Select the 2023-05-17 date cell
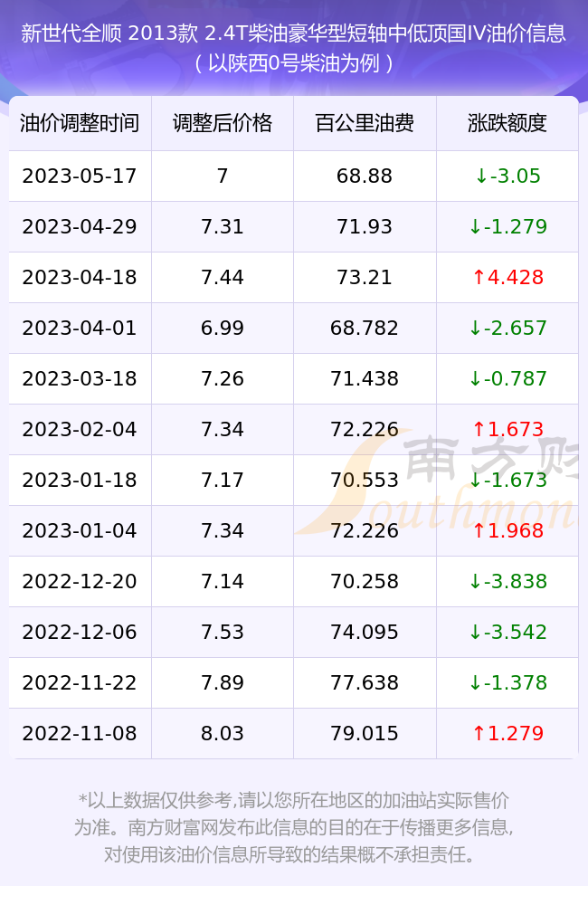588x905 pixels. click(80, 176)
